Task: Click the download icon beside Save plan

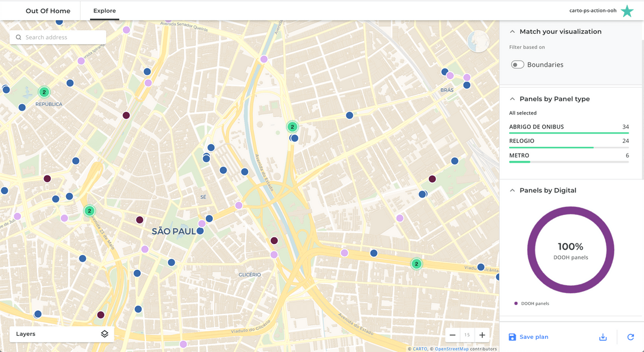Action: (x=603, y=337)
